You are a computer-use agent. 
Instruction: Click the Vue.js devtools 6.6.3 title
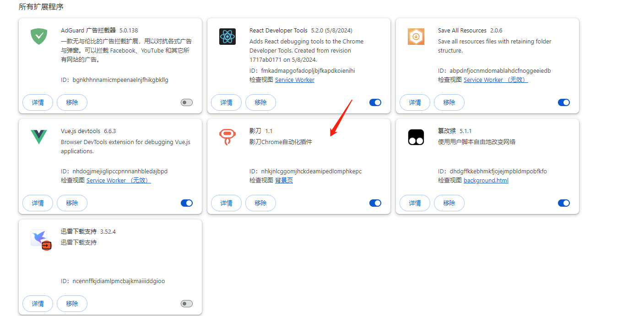pos(88,131)
